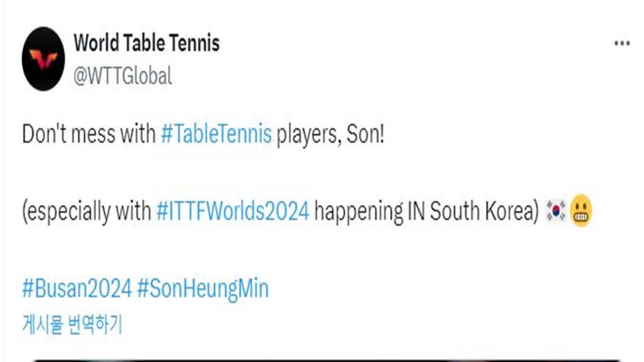Click the grimacing face emoji
The height and width of the screenshot is (362, 644).
coord(581,211)
